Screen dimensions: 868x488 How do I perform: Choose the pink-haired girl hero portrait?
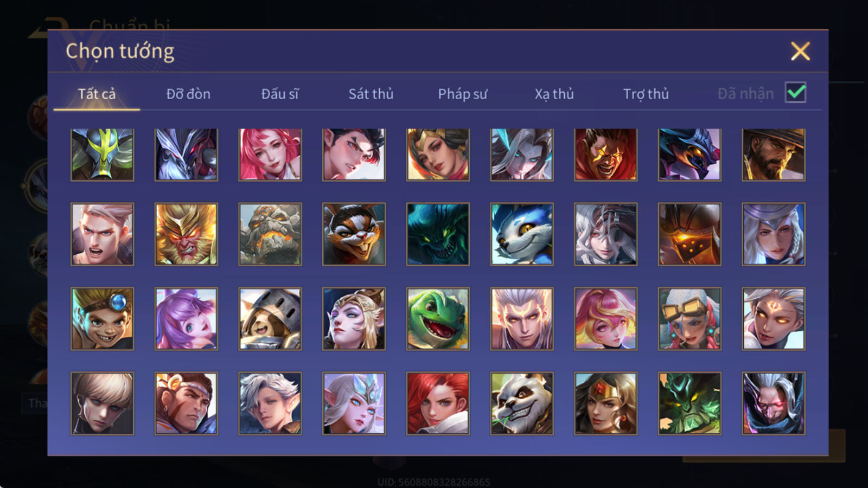point(270,155)
